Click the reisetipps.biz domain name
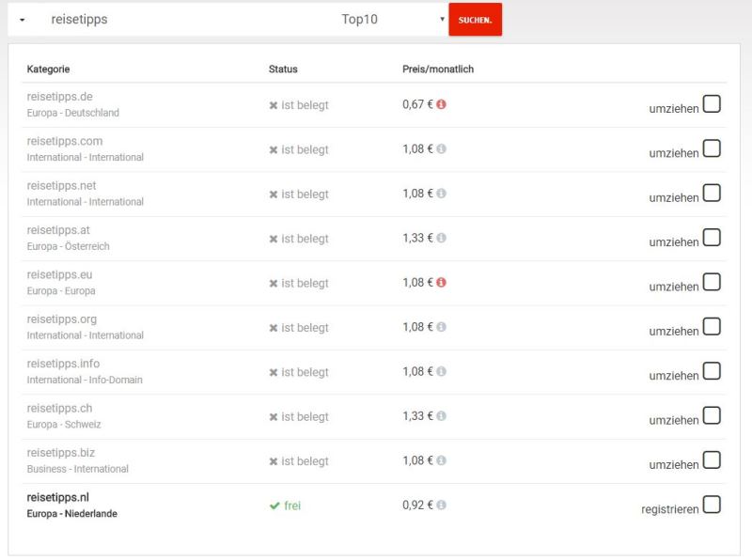Image resolution: width=752 pixels, height=560 pixels. pyautogui.click(x=61, y=453)
